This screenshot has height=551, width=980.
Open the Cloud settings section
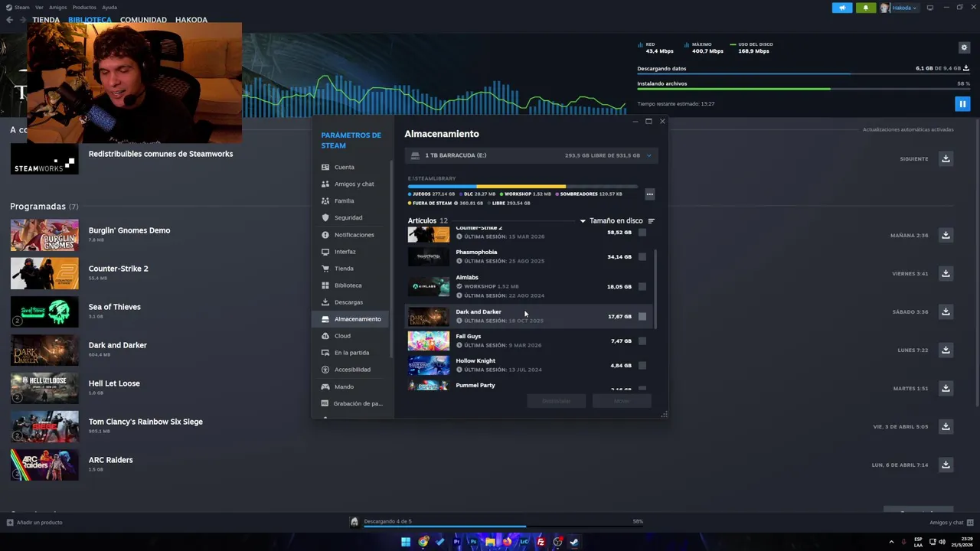point(351,336)
